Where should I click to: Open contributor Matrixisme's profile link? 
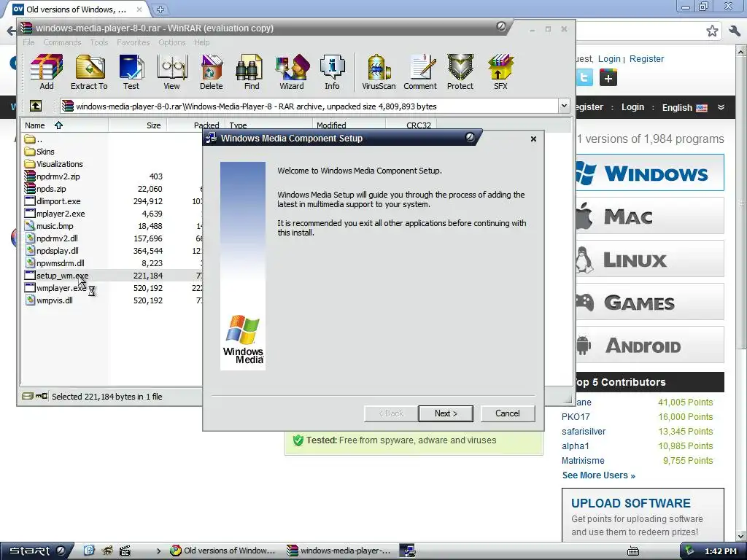pyautogui.click(x=583, y=461)
